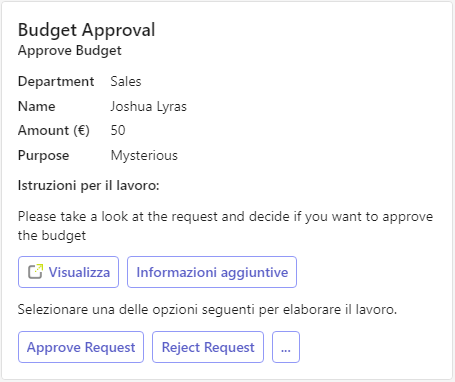Decline the budget using Reject Request

(208, 347)
